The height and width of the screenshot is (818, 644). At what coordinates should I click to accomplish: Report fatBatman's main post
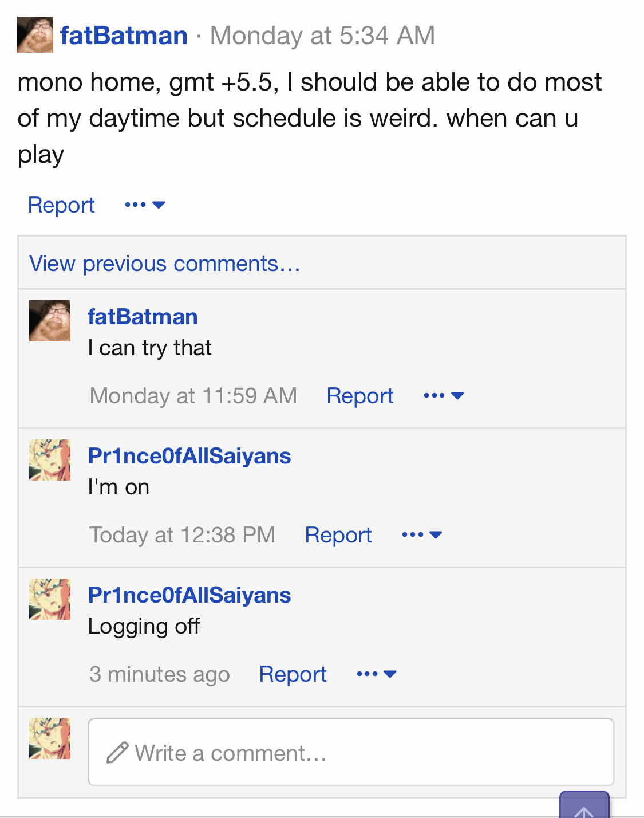(61, 205)
